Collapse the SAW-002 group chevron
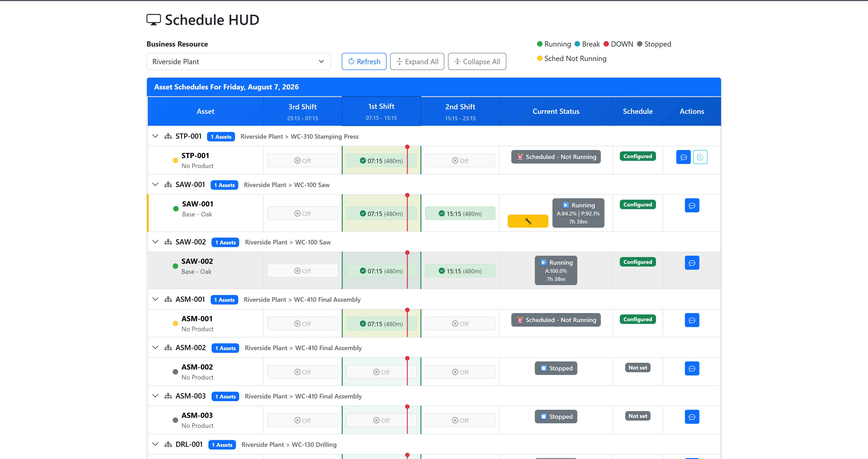Image resolution: width=868 pixels, height=459 pixels. tap(155, 242)
